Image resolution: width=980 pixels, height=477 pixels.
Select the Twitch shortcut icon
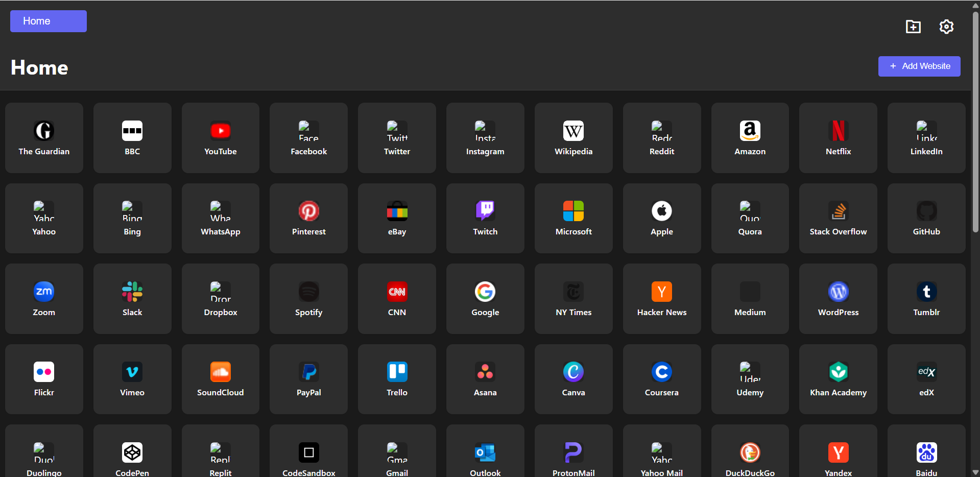click(485, 218)
